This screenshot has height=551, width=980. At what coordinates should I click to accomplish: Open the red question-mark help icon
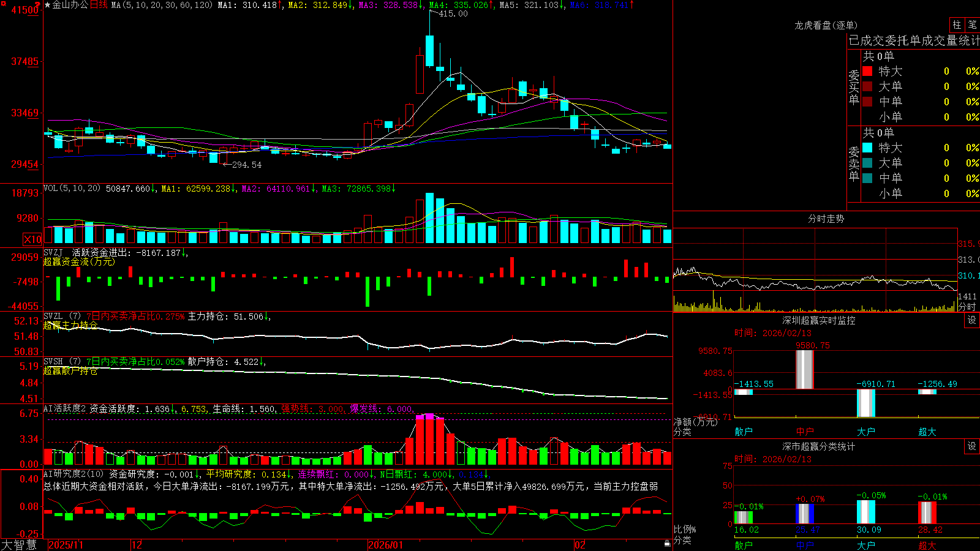pos(38,5)
